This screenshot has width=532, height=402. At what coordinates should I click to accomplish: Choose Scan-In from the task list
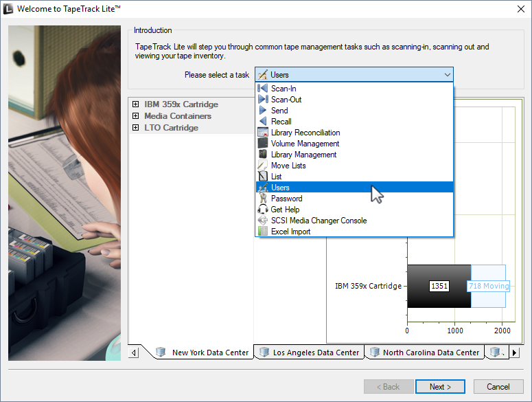click(x=354, y=88)
